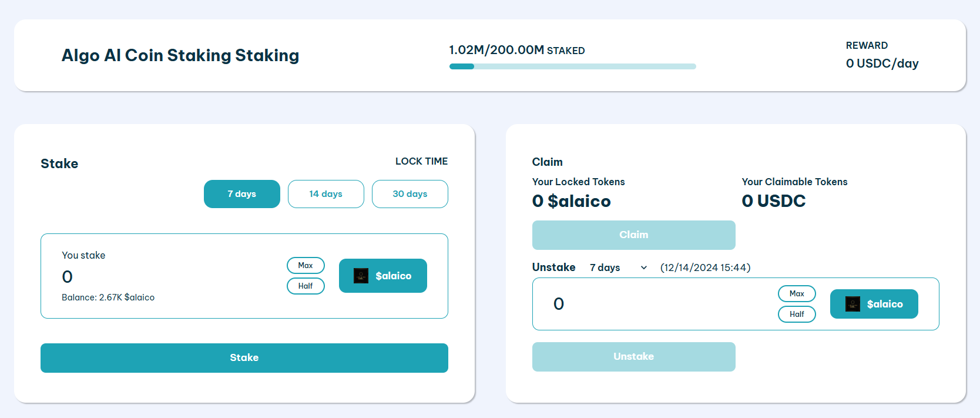
Task: Set stake amount to Max
Action: click(x=306, y=266)
